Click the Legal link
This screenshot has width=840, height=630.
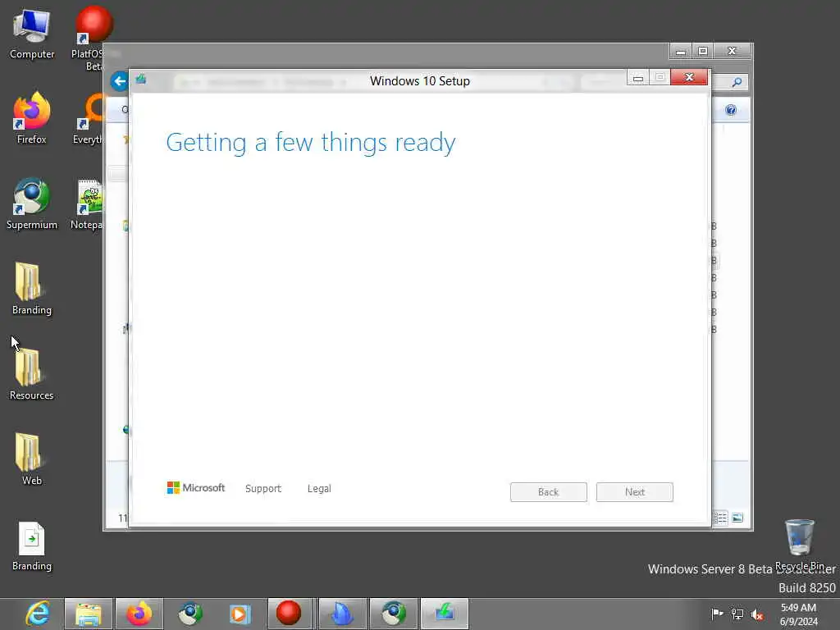[x=319, y=489]
